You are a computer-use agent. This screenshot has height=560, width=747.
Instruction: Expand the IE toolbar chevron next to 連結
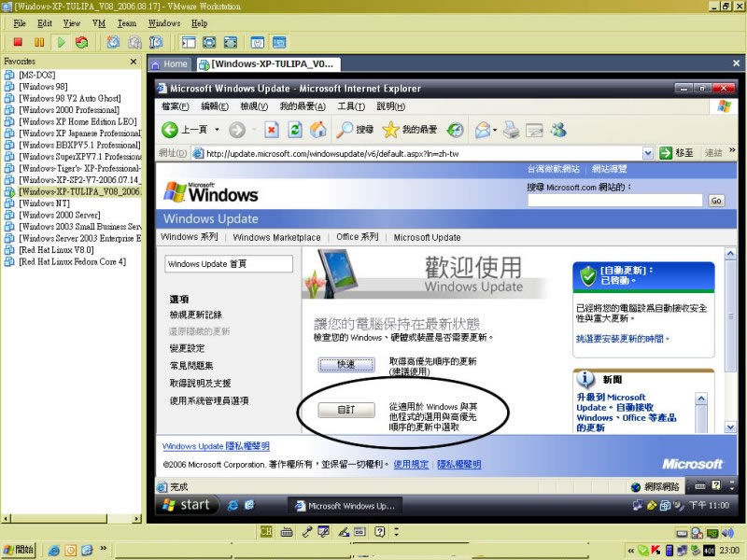pos(732,150)
